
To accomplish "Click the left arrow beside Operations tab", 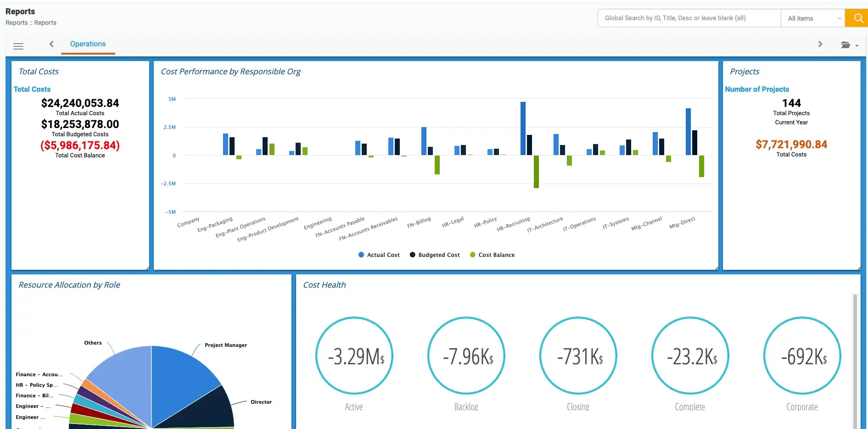I will [51, 44].
